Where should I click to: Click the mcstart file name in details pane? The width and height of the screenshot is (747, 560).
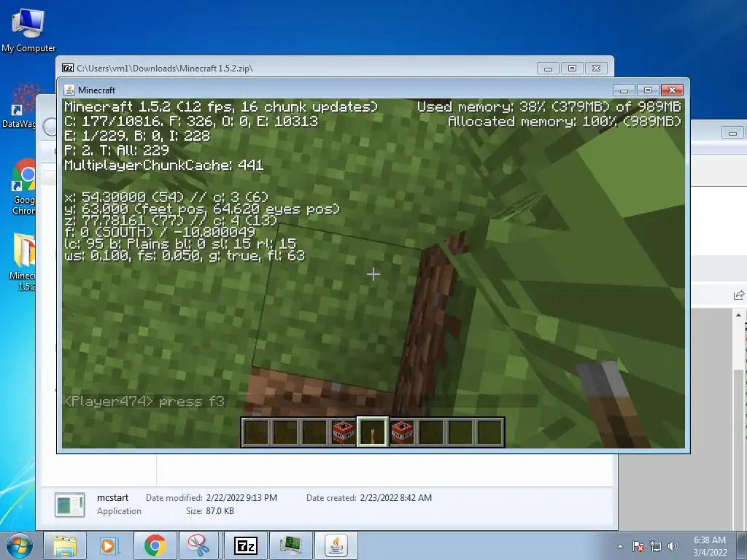tap(112, 497)
